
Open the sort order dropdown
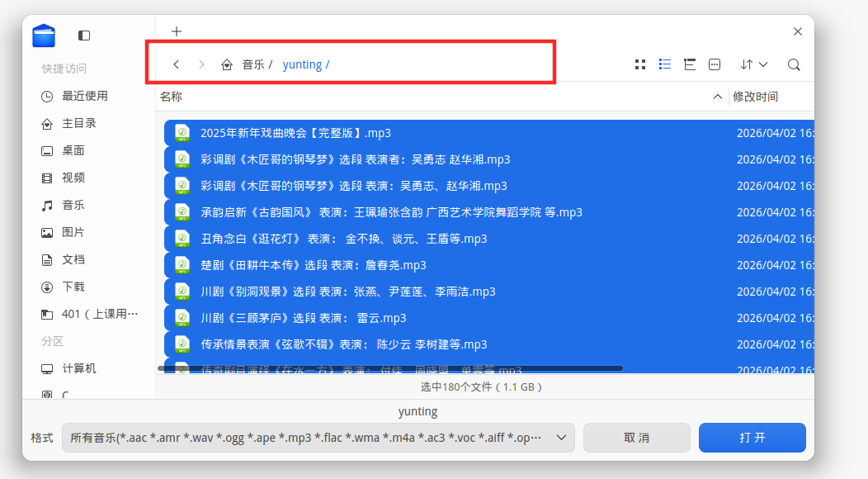(x=754, y=64)
